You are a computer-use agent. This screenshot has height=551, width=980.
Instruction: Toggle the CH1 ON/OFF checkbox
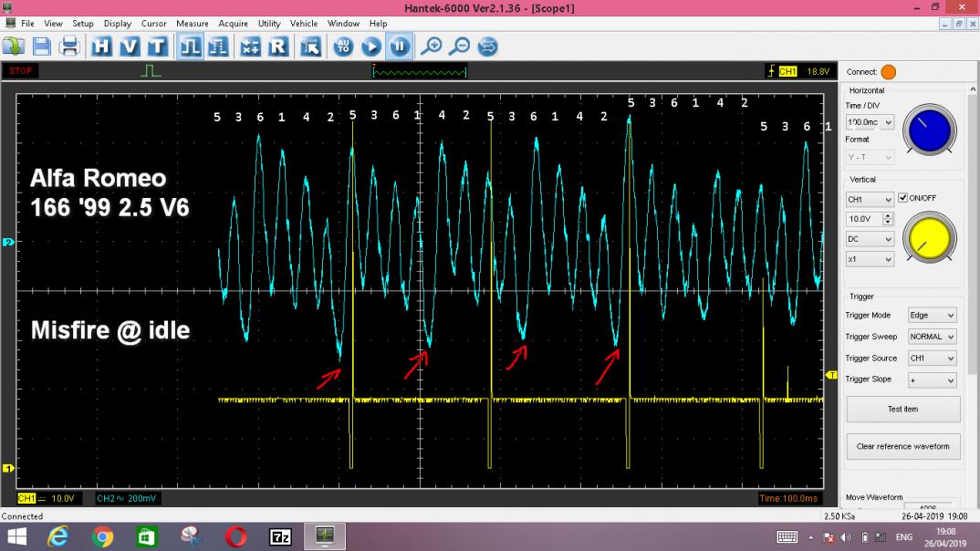point(903,198)
